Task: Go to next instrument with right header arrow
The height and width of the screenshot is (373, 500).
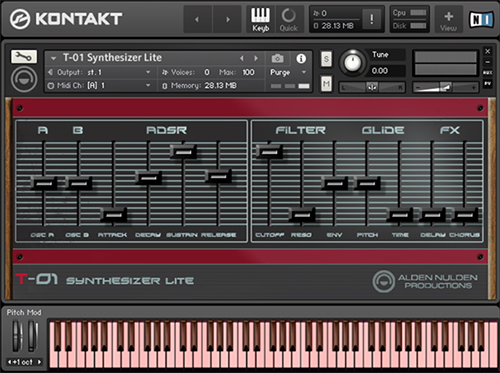Action: 227,19
